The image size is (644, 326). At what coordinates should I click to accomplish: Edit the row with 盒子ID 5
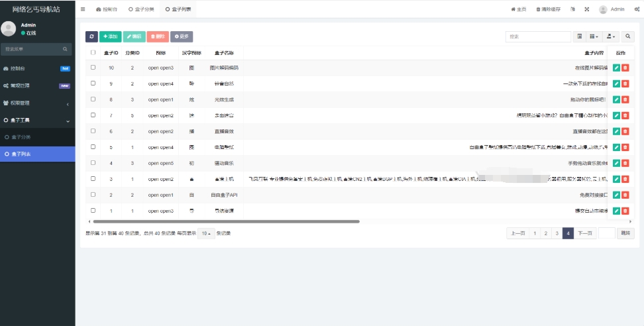click(616, 147)
